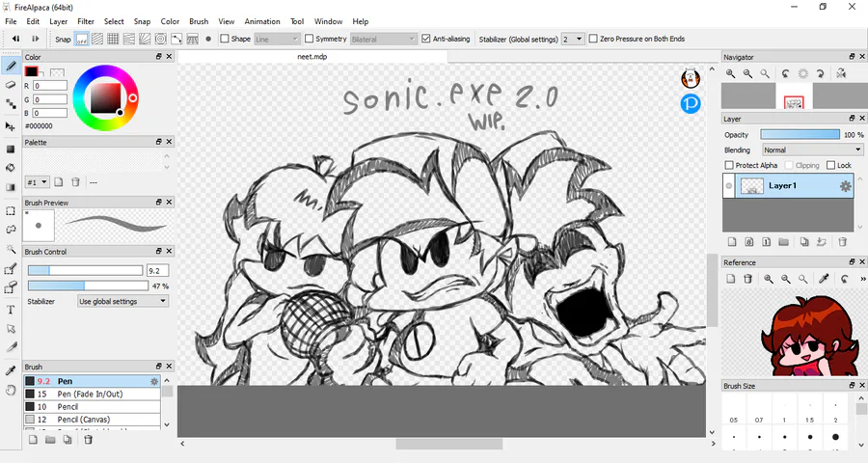Image resolution: width=868 pixels, height=463 pixels.
Task: Open the Blending mode dropdown
Action: click(812, 150)
